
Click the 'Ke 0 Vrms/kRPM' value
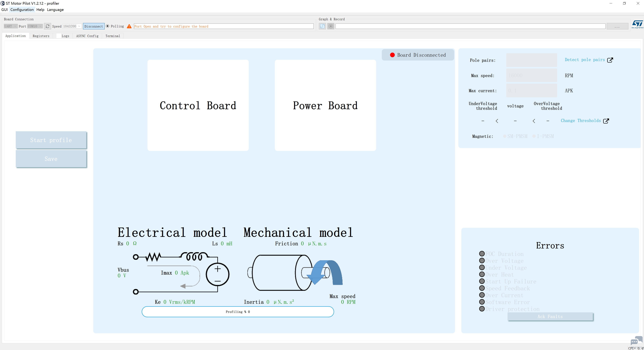(x=175, y=302)
